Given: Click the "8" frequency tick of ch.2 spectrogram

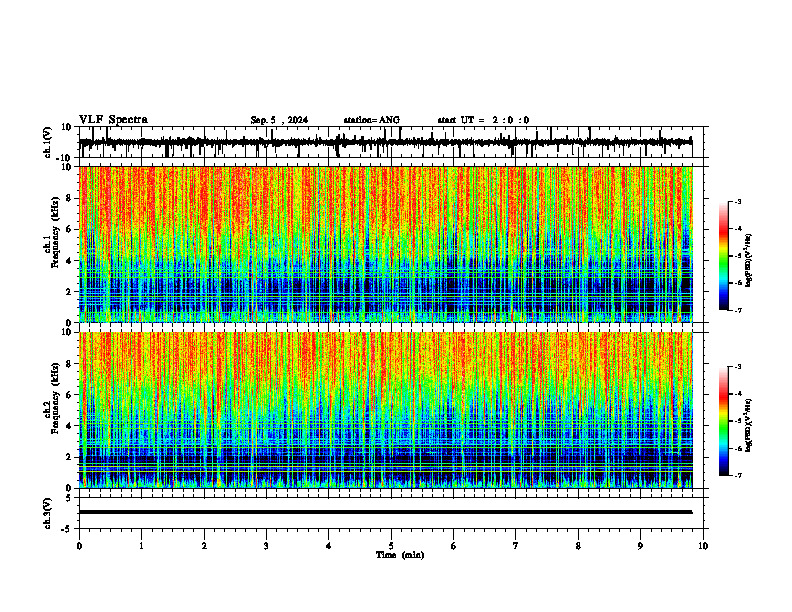Looking at the screenshot, I should [70, 364].
